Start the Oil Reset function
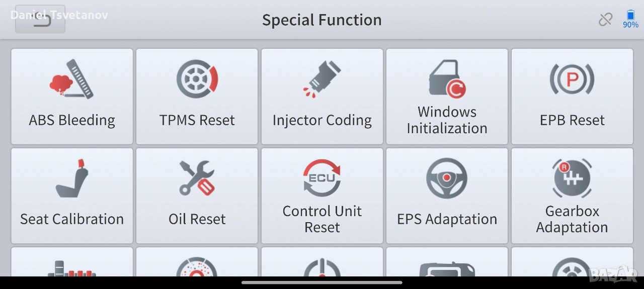Viewport: 644px width, 289px height. coord(197,196)
